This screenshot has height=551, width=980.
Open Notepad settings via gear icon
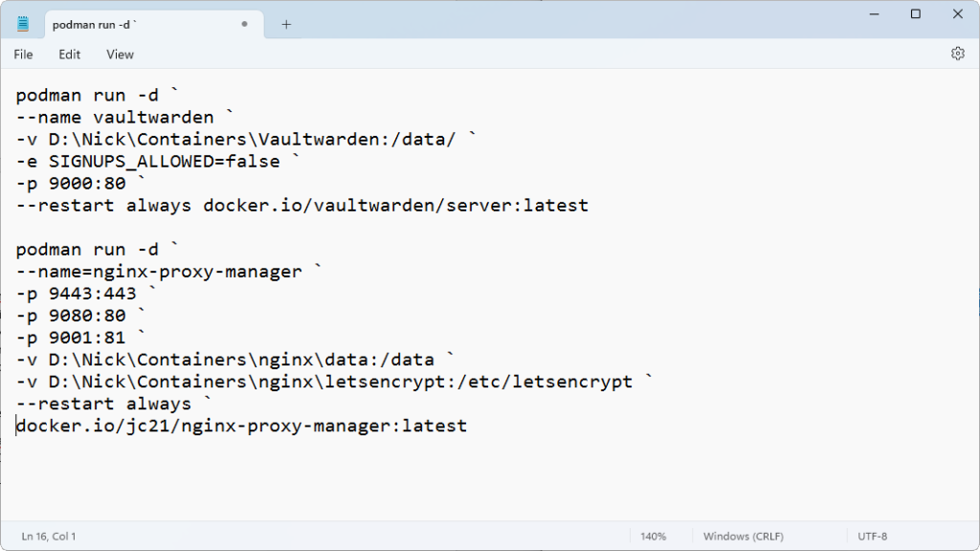[x=957, y=55]
